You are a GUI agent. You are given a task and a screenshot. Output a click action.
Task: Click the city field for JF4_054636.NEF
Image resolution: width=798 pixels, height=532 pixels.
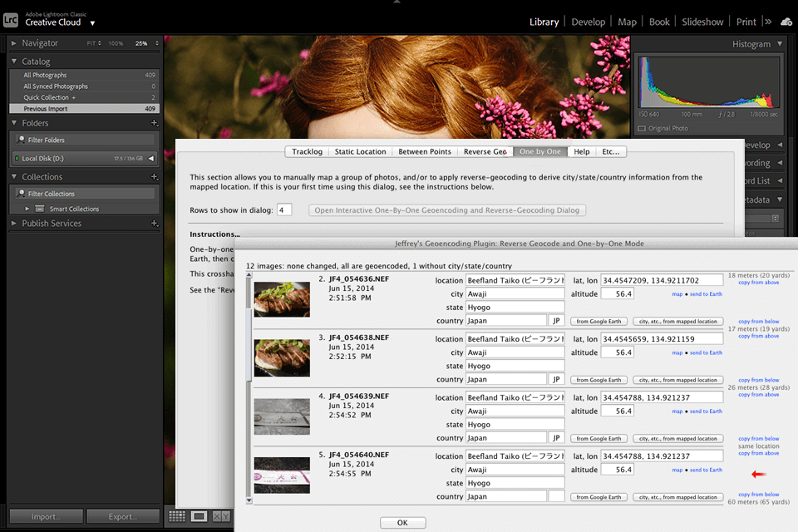[x=515, y=293]
